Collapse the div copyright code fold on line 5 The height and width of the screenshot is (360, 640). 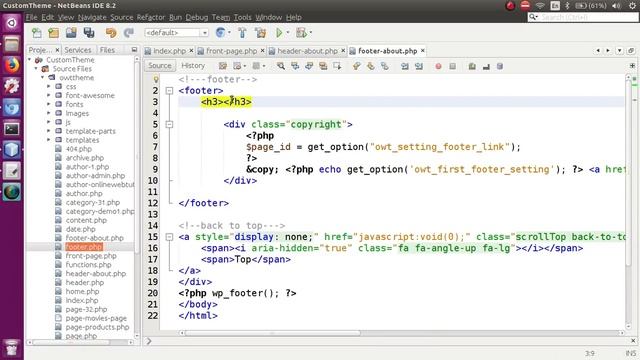(169, 124)
